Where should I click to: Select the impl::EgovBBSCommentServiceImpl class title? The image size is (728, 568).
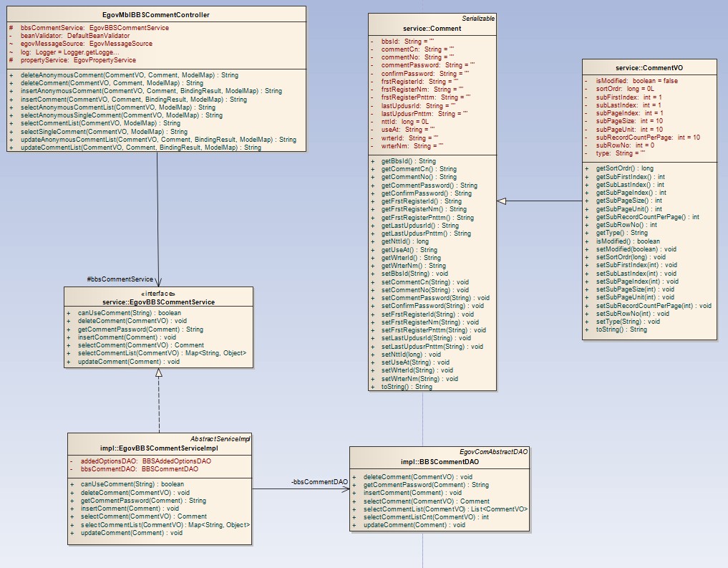[159, 448]
